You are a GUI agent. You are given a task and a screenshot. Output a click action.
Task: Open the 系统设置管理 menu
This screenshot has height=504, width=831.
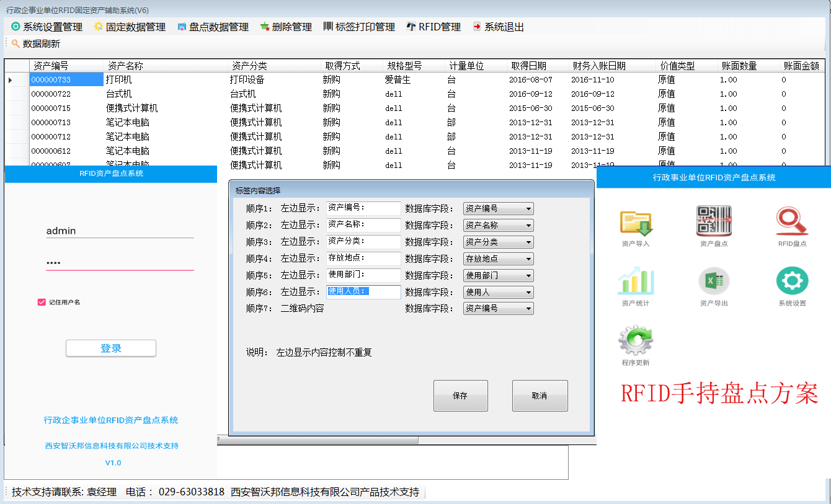click(x=47, y=27)
